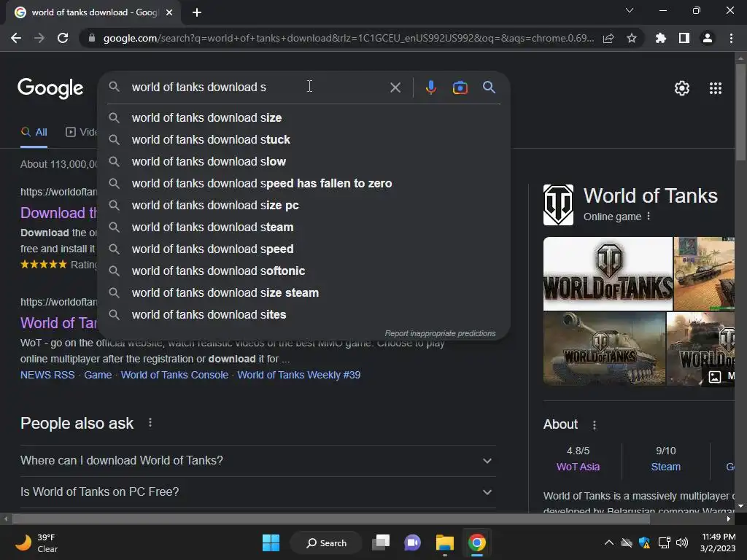Go back to previous page
The width and height of the screenshot is (747, 560).
coord(16,38)
